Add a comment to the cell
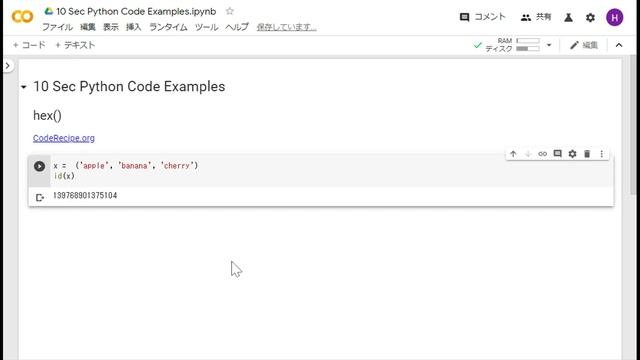This screenshot has height=360, width=640. click(x=558, y=154)
